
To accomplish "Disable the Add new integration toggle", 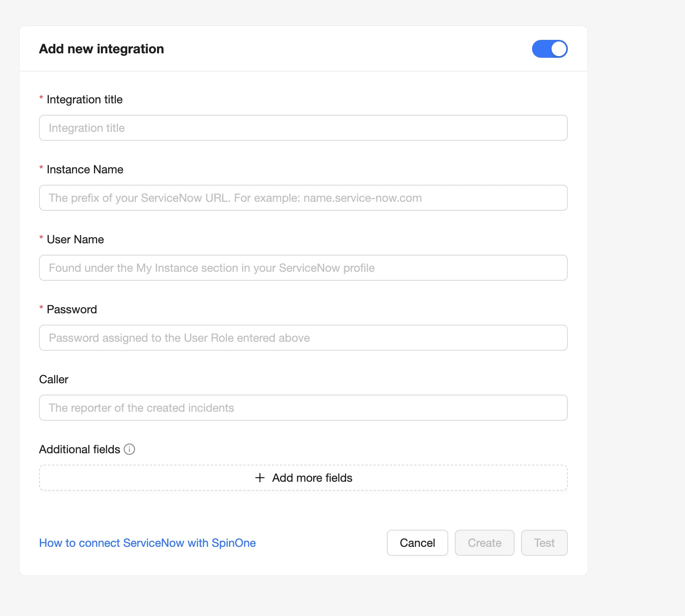I will pyautogui.click(x=550, y=48).
